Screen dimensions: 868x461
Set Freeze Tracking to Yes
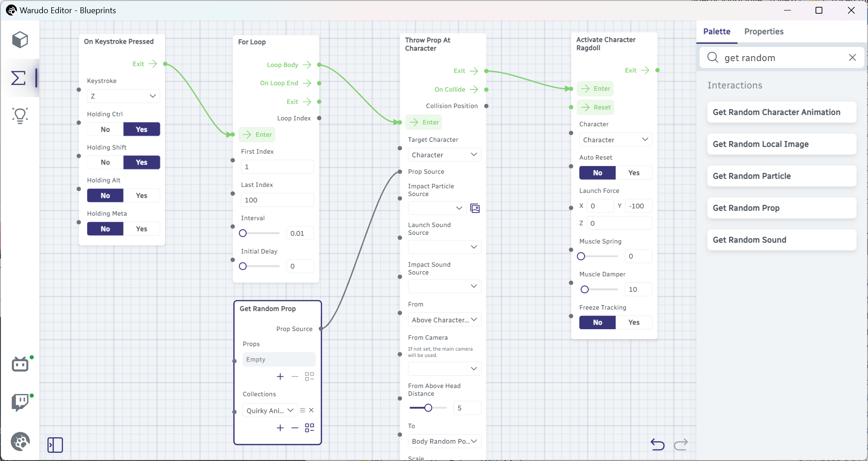[634, 322]
